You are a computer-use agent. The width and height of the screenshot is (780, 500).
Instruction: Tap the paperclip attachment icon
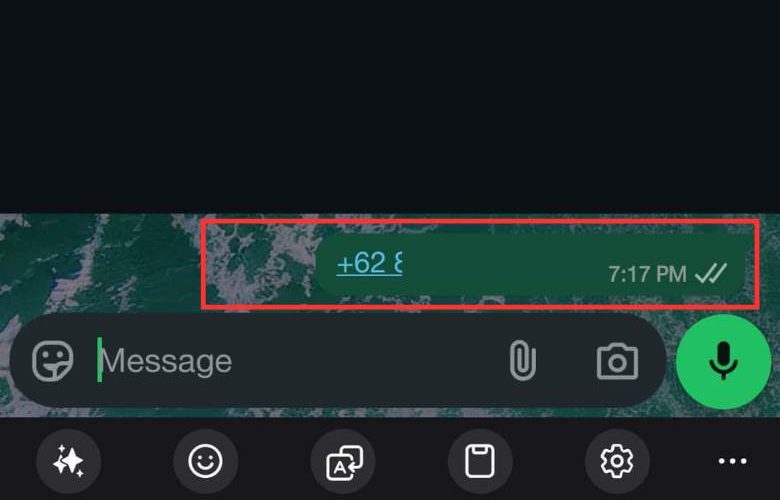click(x=523, y=361)
